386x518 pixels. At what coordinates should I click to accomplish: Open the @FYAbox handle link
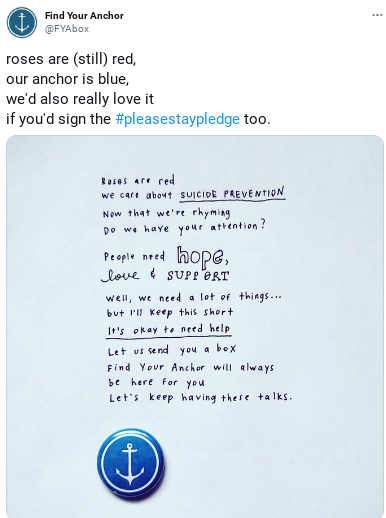click(67, 29)
